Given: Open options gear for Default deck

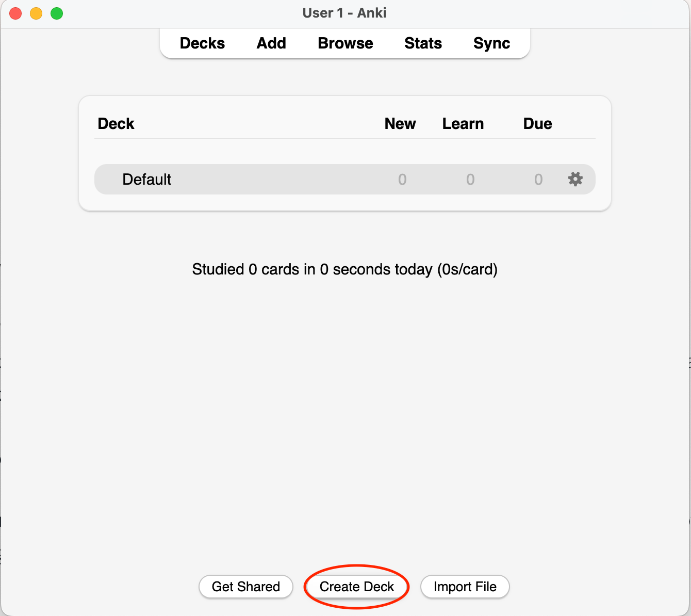Looking at the screenshot, I should click(x=575, y=179).
